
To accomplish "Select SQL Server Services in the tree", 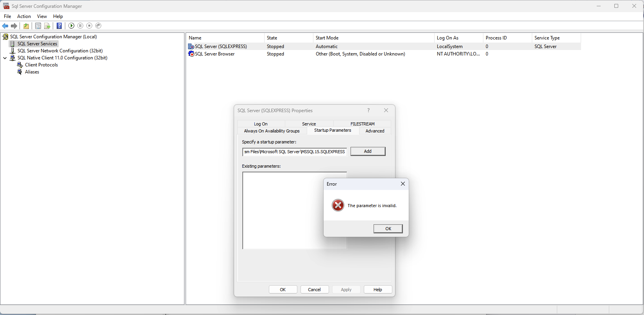I will point(37,44).
